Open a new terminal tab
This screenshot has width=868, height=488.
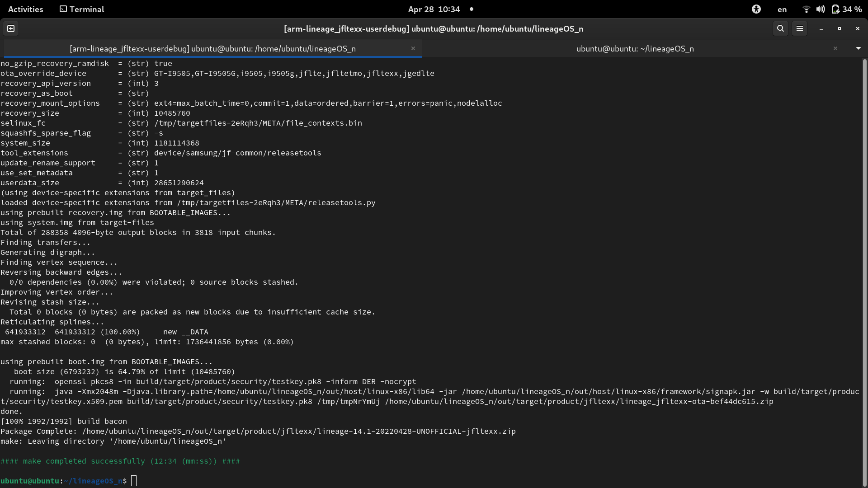pos(11,28)
